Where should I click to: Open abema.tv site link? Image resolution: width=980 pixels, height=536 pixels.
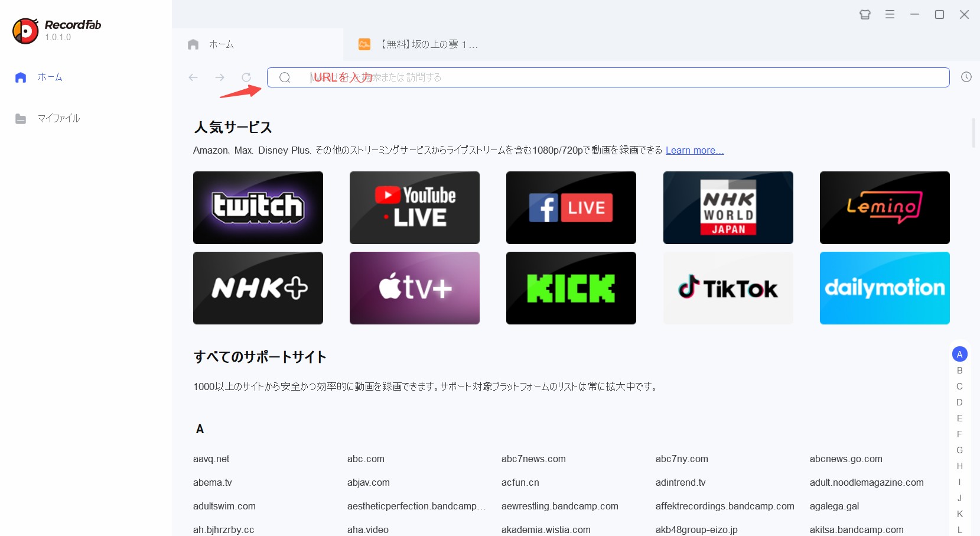tap(213, 482)
